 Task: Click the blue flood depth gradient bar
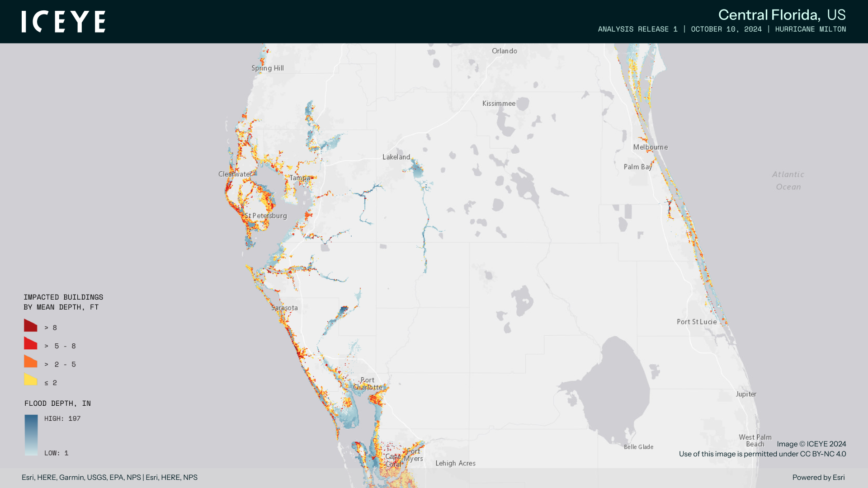31,435
